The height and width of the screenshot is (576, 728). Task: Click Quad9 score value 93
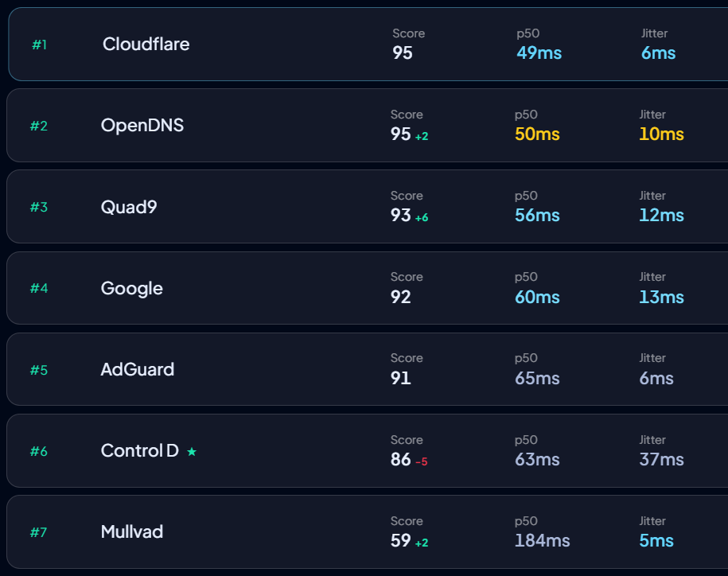(401, 216)
